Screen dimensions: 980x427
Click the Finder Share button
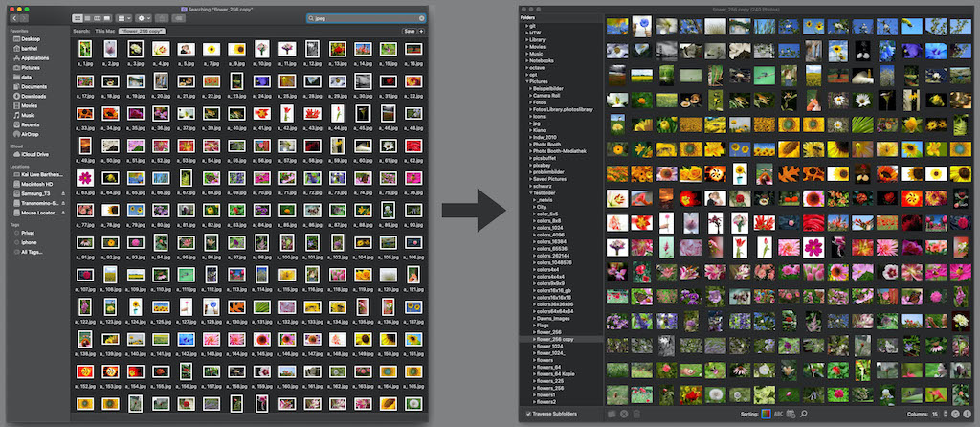point(160,19)
